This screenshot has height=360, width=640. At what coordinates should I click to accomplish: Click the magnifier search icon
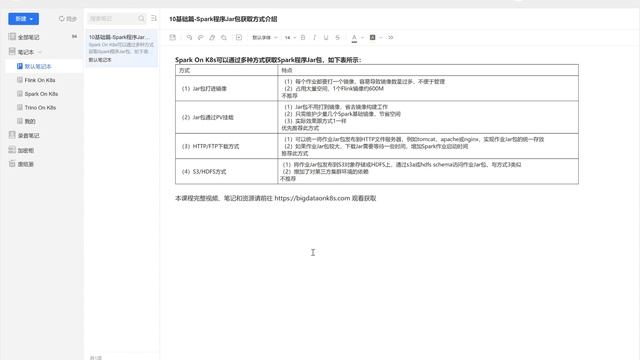click(141, 18)
